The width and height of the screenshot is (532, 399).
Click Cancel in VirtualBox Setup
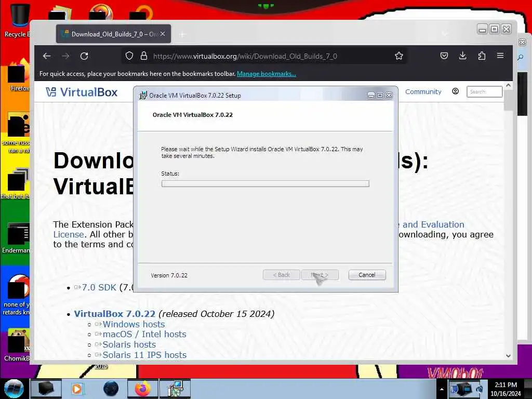tap(367, 275)
